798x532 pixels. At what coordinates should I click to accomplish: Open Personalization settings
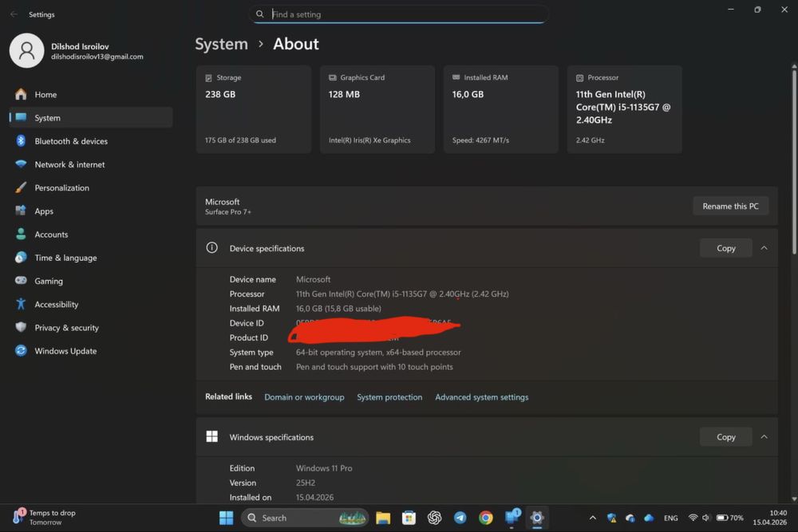(x=91, y=187)
